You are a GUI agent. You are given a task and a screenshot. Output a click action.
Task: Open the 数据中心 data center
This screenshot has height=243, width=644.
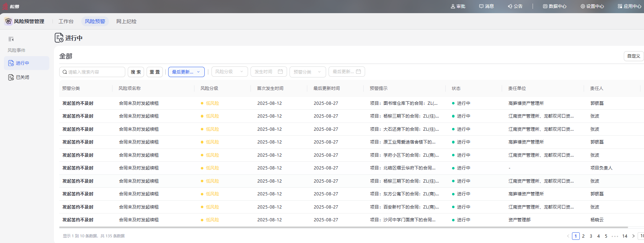point(555,6)
